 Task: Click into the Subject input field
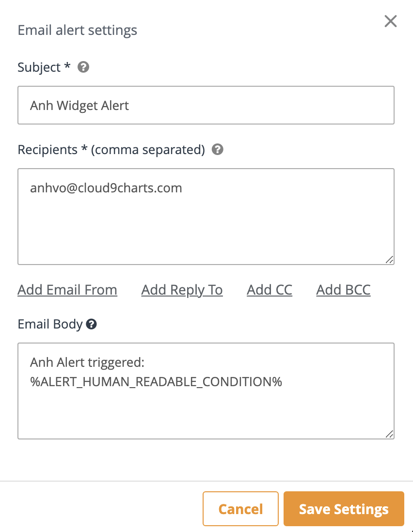(206, 106)
